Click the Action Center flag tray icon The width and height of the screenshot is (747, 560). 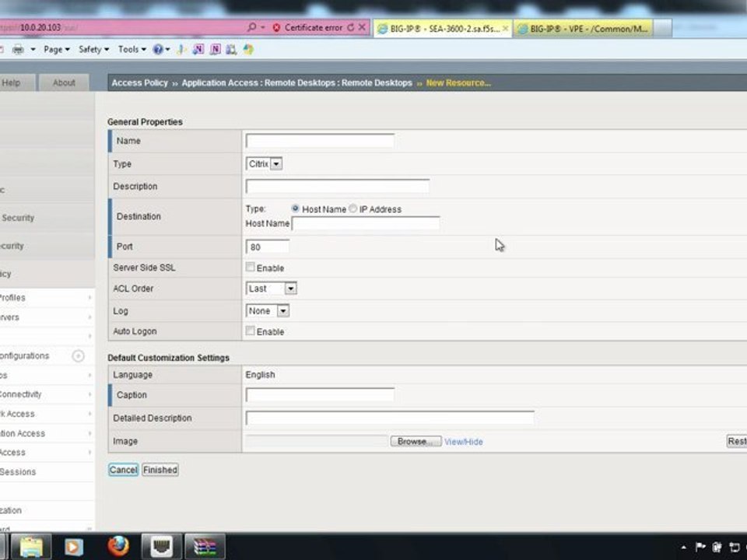[700, 548]
